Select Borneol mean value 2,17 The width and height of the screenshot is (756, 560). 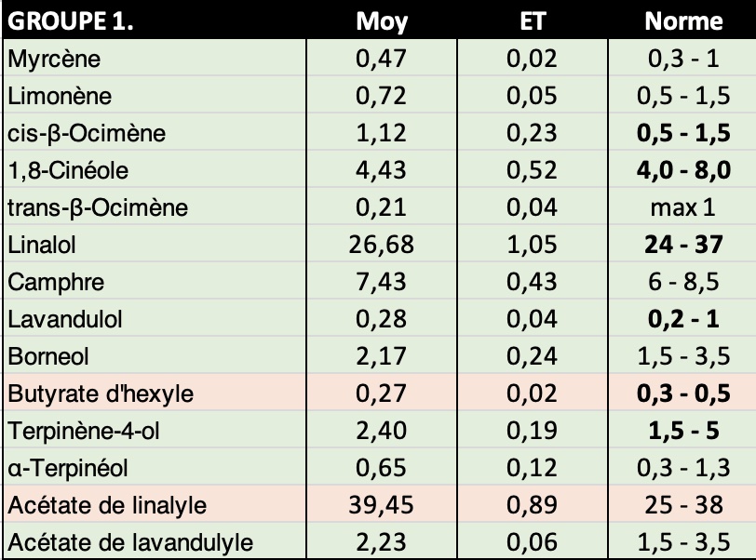coord(382,356)
